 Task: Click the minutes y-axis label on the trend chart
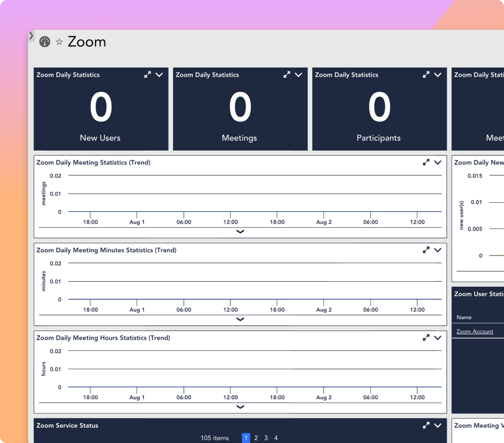(x=44, y=281)
